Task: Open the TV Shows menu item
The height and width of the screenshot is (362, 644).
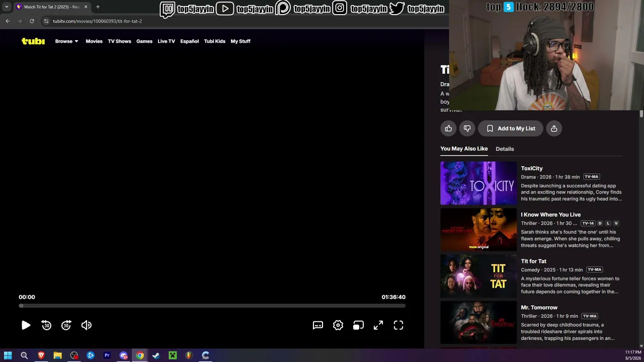Action: (x=119, y=41)
